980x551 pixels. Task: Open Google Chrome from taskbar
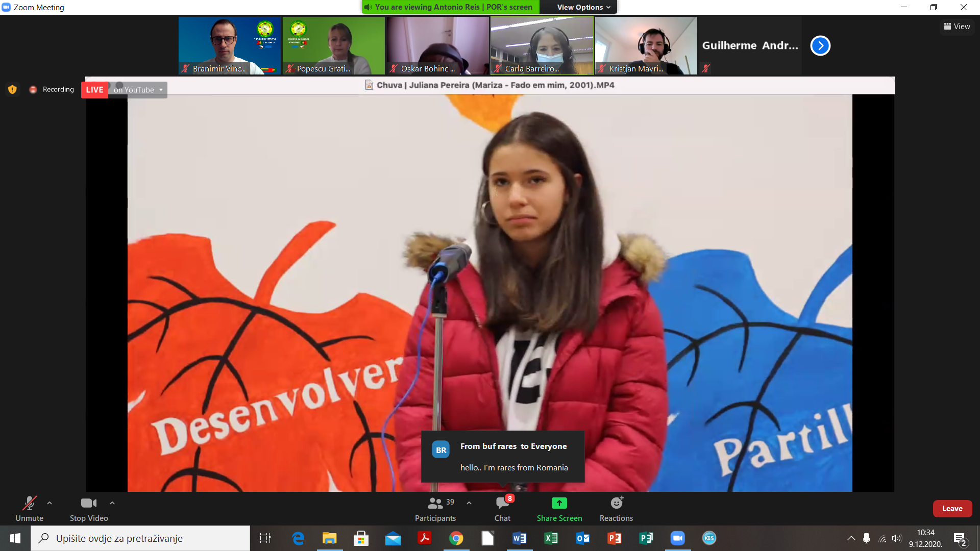pos(456,538)
